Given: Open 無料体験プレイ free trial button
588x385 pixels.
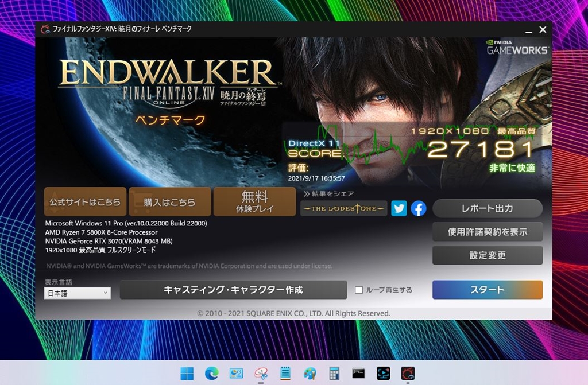Looking at the screenshot, I should pyautogui.click(x=254, y=202).
